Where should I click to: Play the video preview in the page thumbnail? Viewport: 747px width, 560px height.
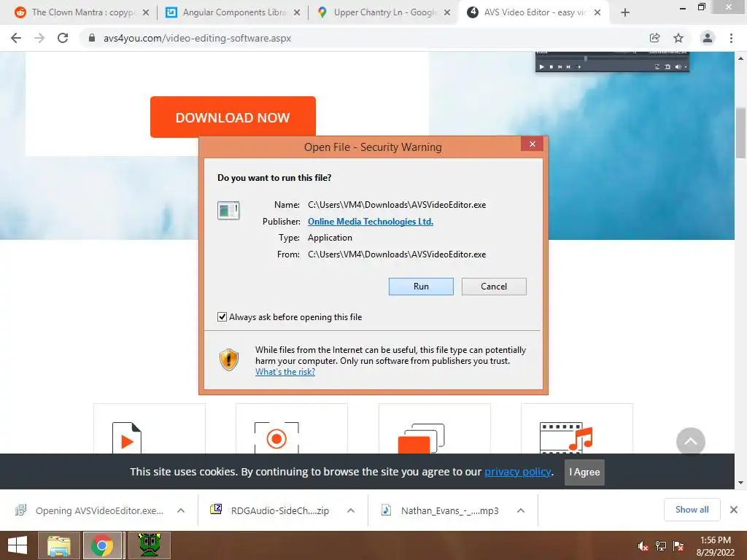541,66
